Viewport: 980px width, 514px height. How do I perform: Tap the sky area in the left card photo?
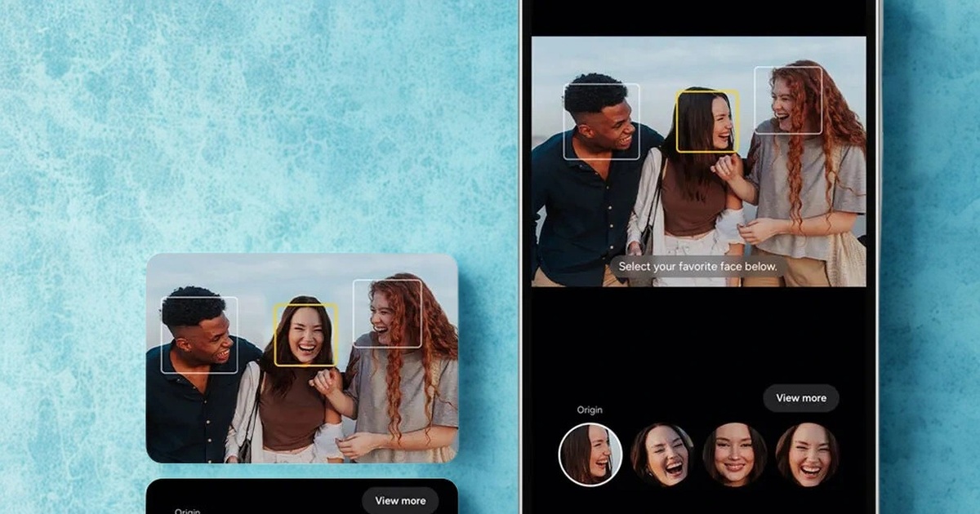tap(245, 273)
